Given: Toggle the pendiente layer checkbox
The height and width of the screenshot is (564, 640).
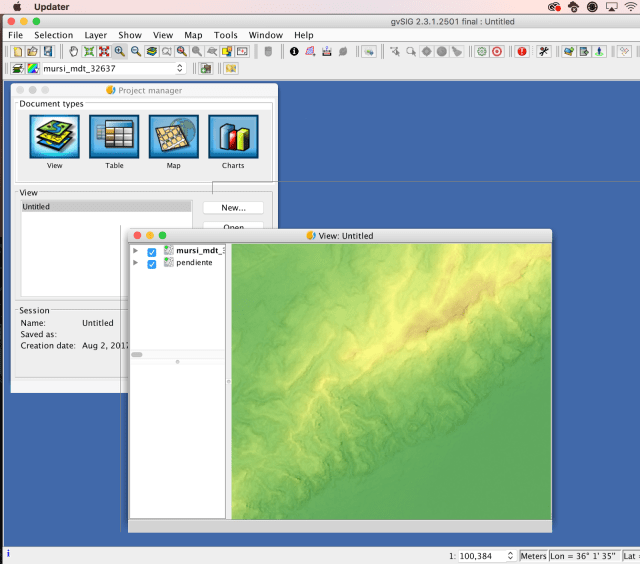Looking at the screenshot, I should (x=152, y=264).
